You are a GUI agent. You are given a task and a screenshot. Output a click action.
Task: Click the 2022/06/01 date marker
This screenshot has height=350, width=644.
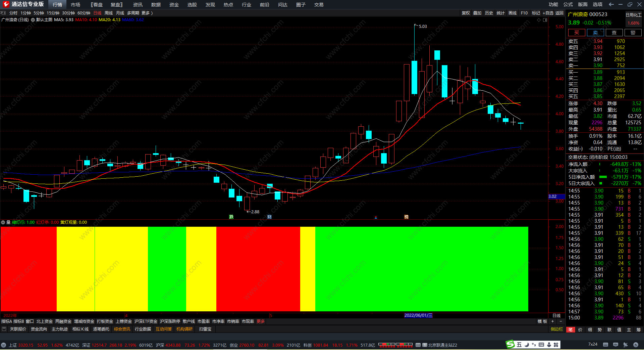[418, 315]
